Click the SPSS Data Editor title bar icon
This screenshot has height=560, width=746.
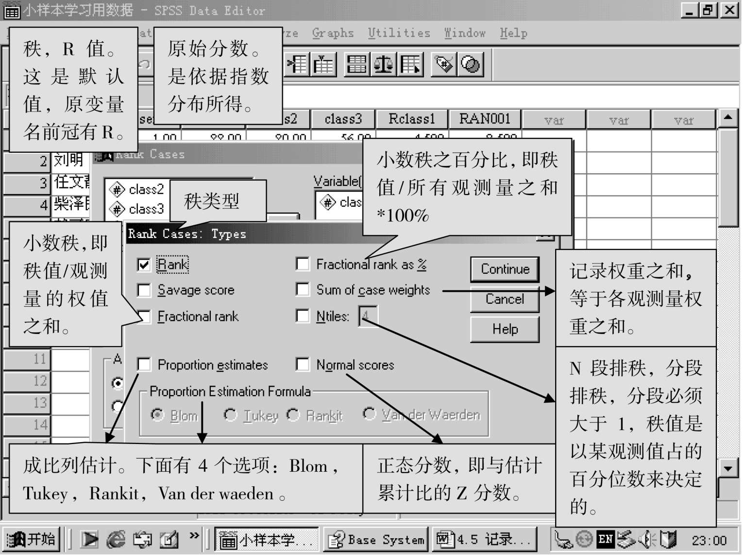(12, 11)
